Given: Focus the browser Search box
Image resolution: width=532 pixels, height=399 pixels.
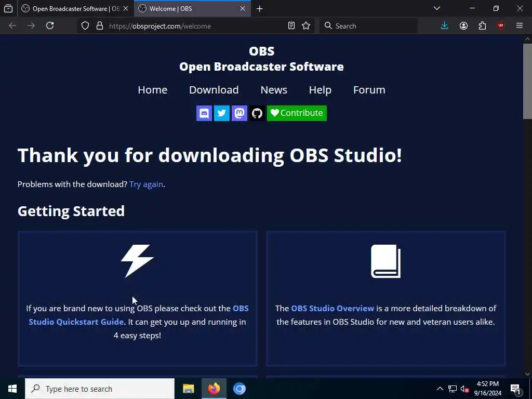Looking at the screenshot, I should (x=368, y=26).
